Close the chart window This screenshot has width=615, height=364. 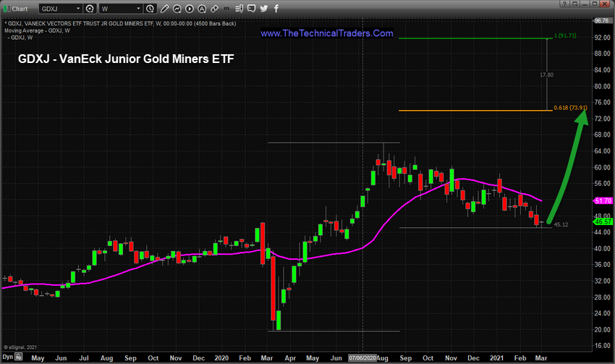click(606, 4)
